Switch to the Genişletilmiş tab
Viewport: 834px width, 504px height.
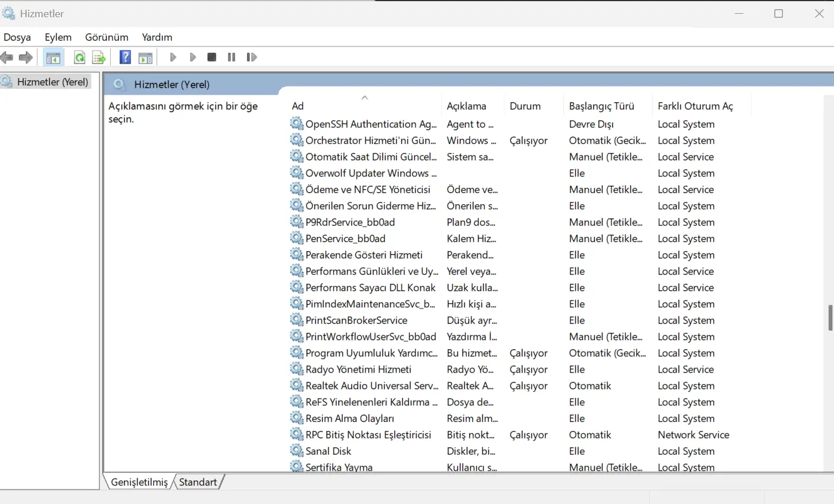click(x=139, y=482)
